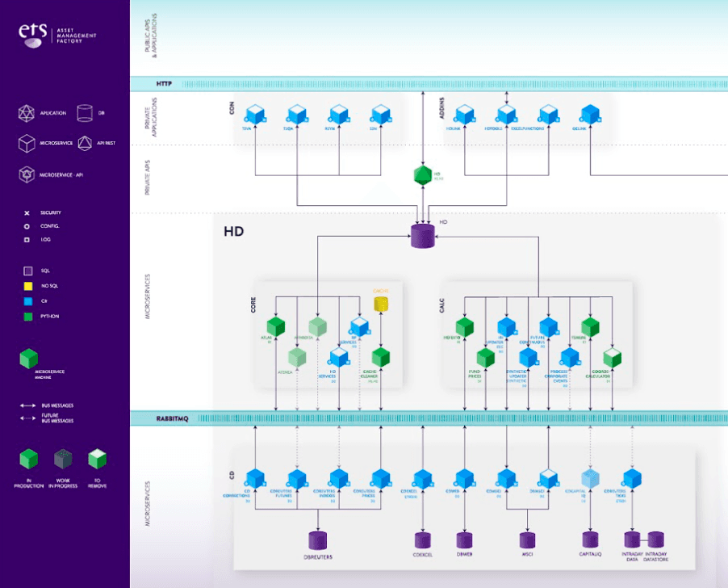
Task: Select the DB legend cylinder outline
Action: pos(85,113)
